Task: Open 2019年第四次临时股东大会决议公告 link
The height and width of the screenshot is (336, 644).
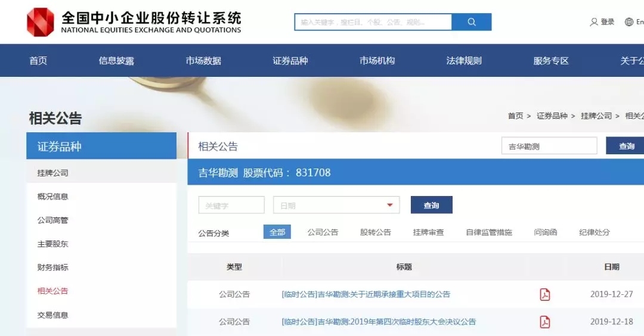Action: click(379, 322)
